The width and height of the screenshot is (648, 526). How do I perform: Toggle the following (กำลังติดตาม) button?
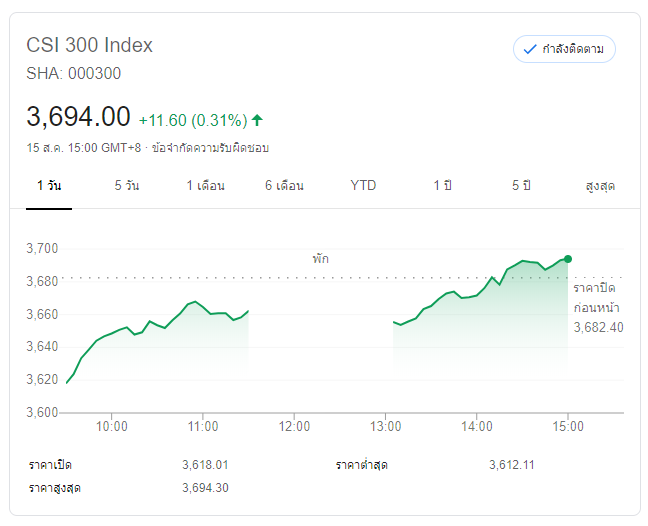click(x=563, y=49)
